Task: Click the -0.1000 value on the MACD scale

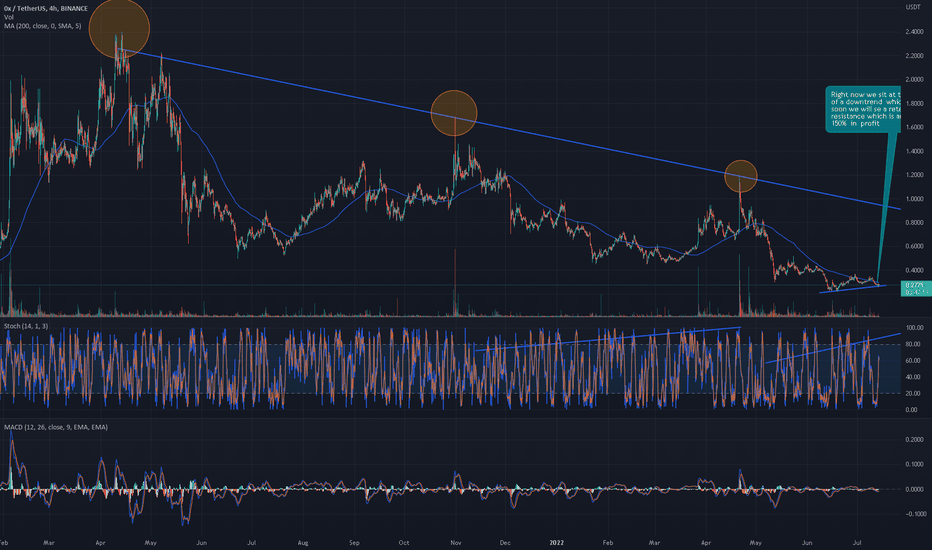Action: (x=914, y=514)
